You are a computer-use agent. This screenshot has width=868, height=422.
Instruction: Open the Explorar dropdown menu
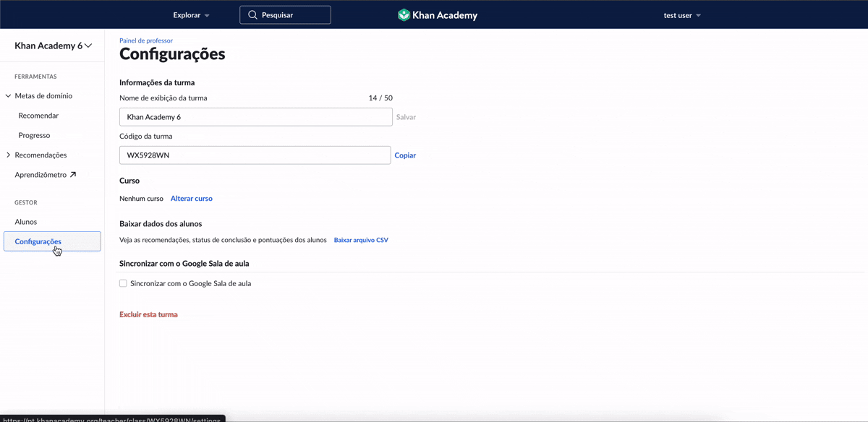click(x=191, y=15)
